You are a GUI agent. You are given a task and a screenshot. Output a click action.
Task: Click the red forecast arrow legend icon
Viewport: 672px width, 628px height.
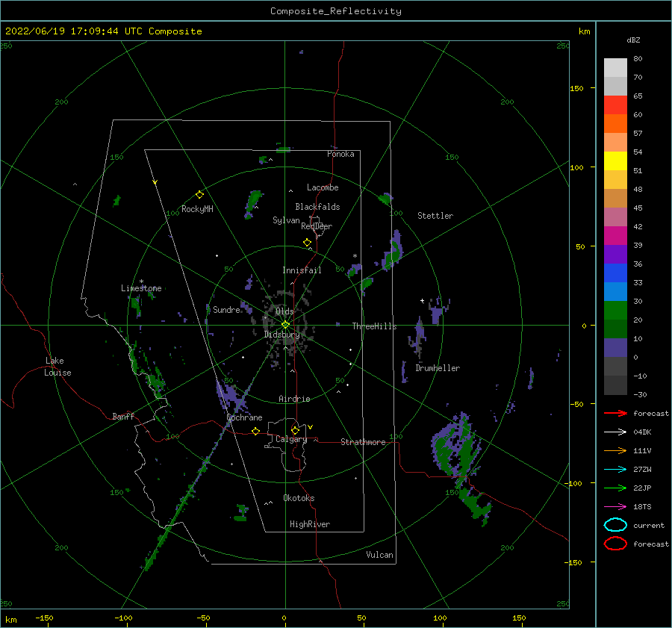(x=615, y=413)
